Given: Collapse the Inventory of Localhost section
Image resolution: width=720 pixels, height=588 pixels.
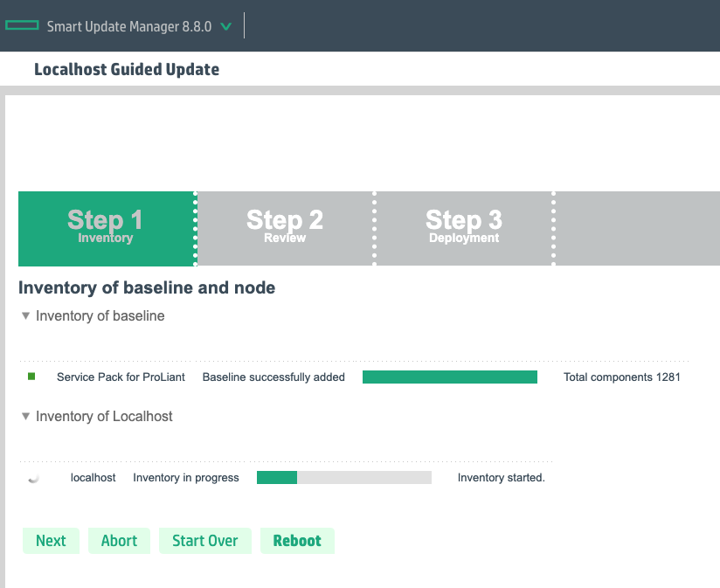Looking at the screenshot, I should coord(26,417).
